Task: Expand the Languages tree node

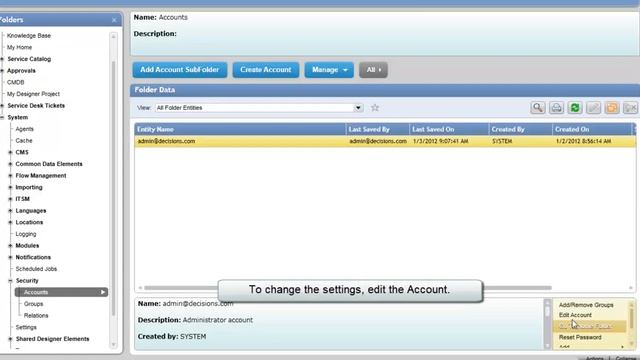Action: point(10,211)
